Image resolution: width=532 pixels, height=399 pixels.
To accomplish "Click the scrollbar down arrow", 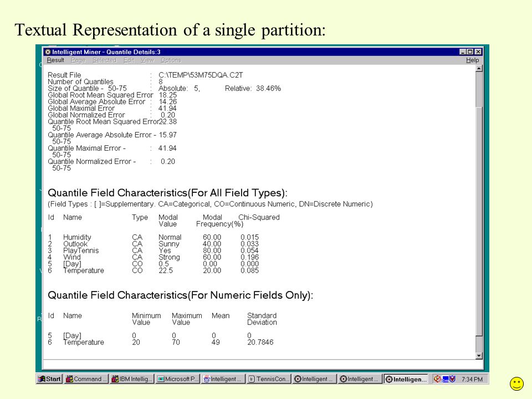I will click(479, 356).
